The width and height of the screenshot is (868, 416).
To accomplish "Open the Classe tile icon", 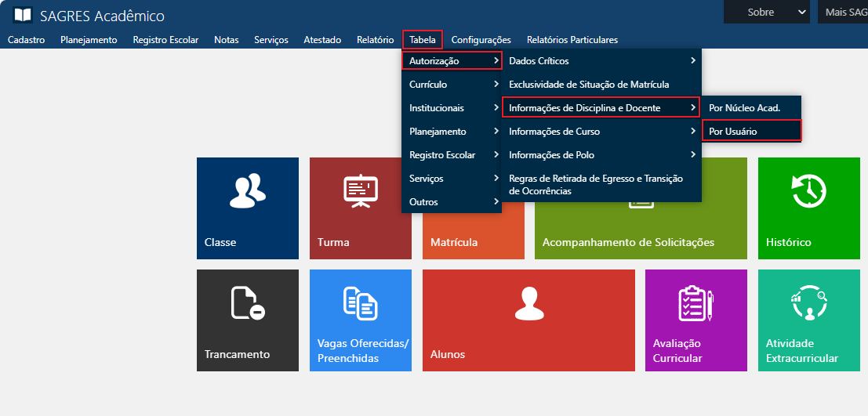I will (x=247, y=191).
